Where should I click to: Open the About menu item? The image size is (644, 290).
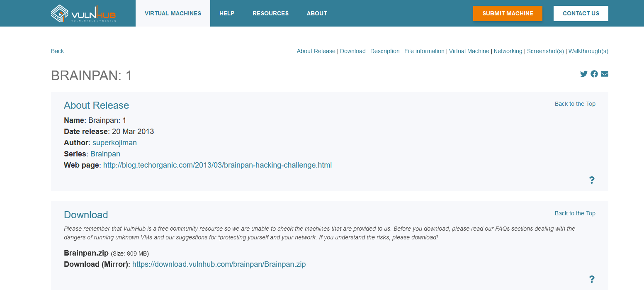317,13
